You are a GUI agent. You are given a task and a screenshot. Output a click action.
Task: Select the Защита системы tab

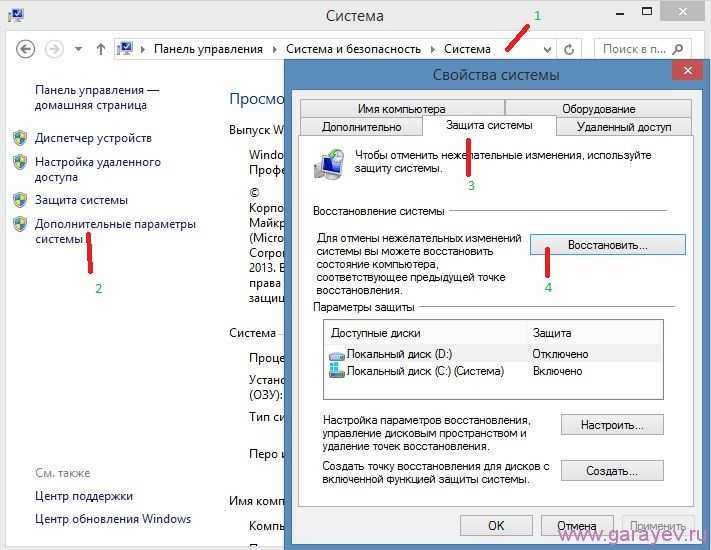click(x=489, y=125)
